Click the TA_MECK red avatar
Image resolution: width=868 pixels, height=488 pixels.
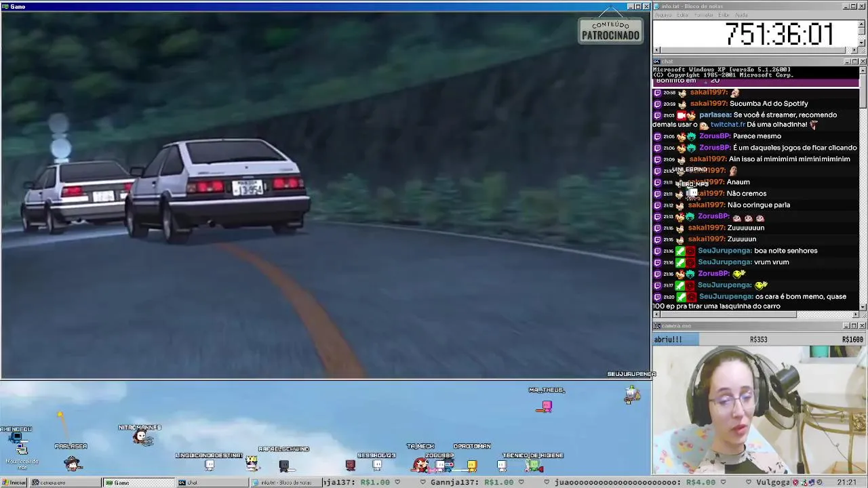pyautogui.click(x=420, y=464)
